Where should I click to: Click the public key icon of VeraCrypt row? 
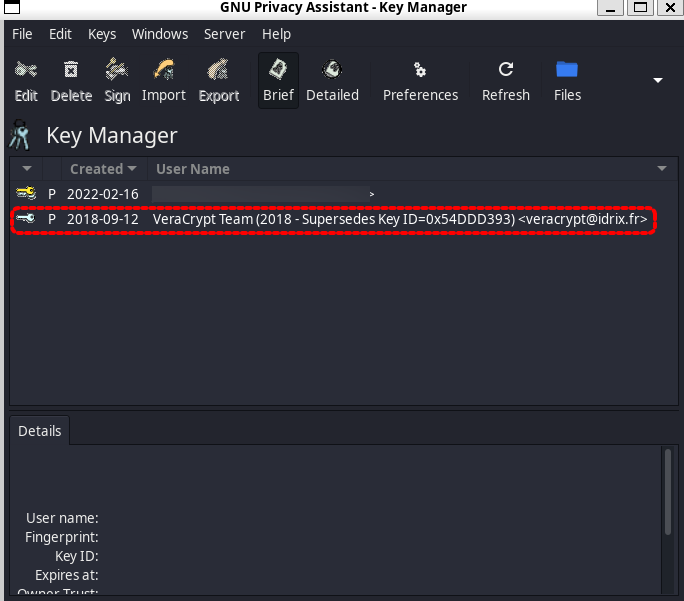tap(26, 218)
